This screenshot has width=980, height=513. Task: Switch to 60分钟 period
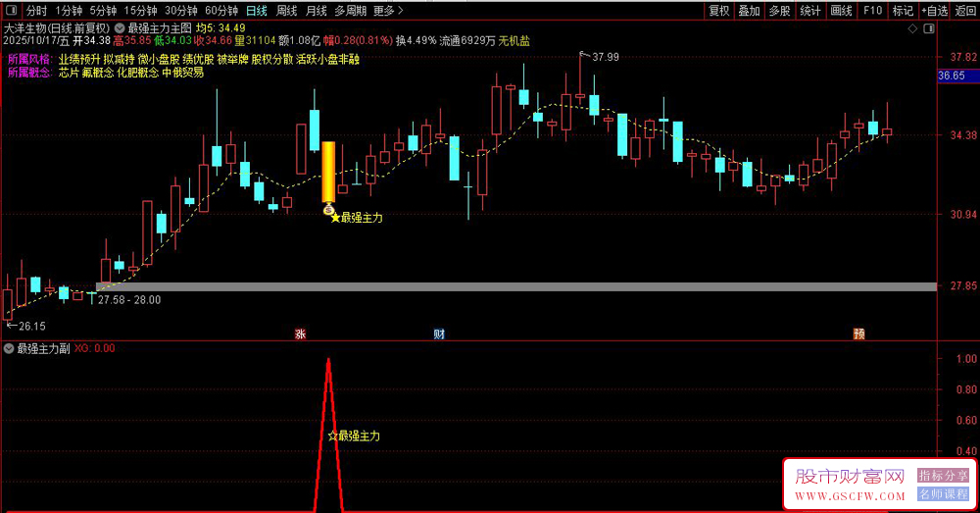(x=221, y=10)
